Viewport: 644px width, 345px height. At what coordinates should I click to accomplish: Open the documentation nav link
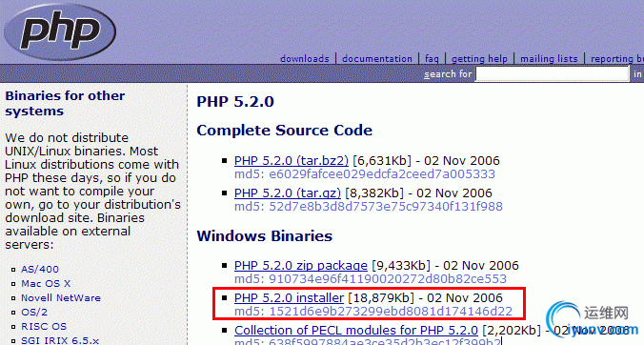pos(377,59)
